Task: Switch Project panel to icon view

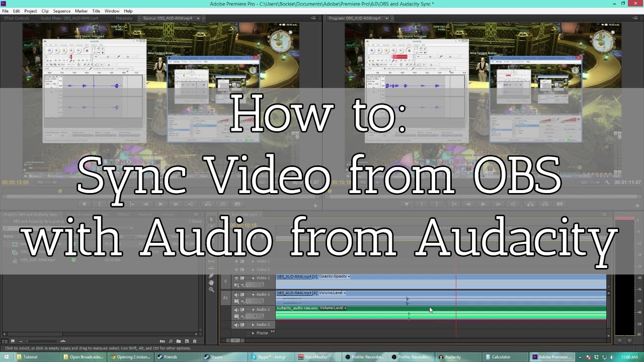Action: click(x=13, y=341)
